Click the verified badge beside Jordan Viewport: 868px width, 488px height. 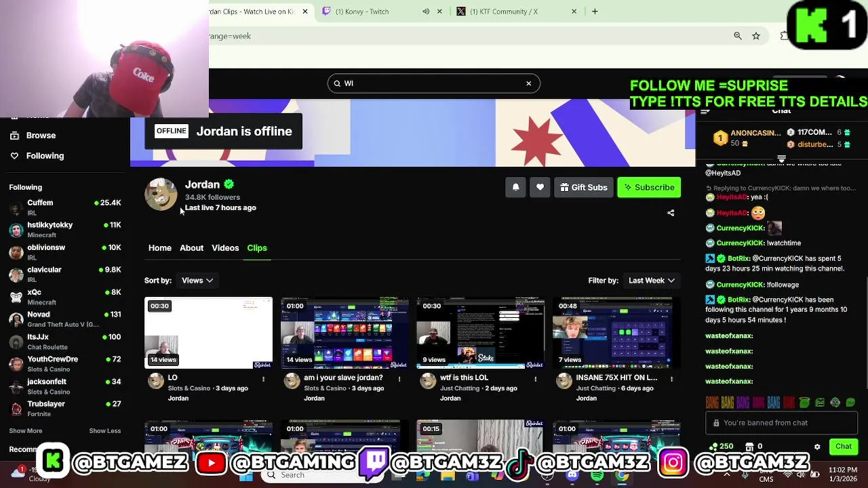(229, 184)
